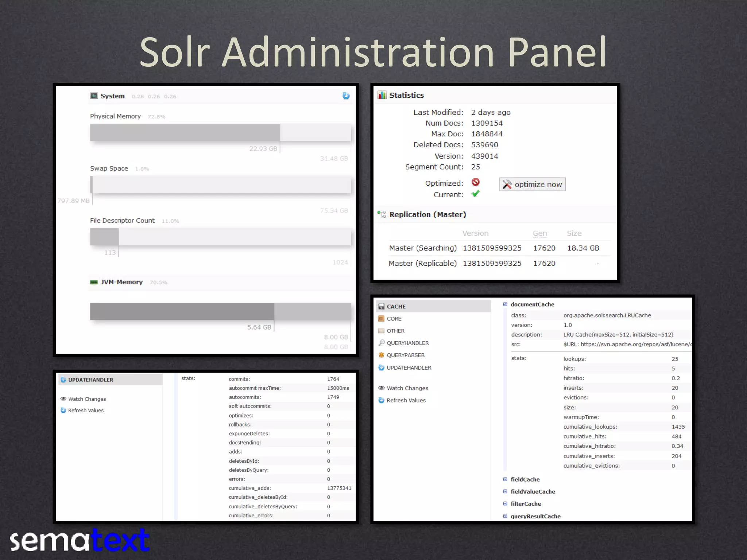Click the UPDATEHANDLER header refresh icon
Viewport: 747px width, 560px height.
tap(63, 380)
